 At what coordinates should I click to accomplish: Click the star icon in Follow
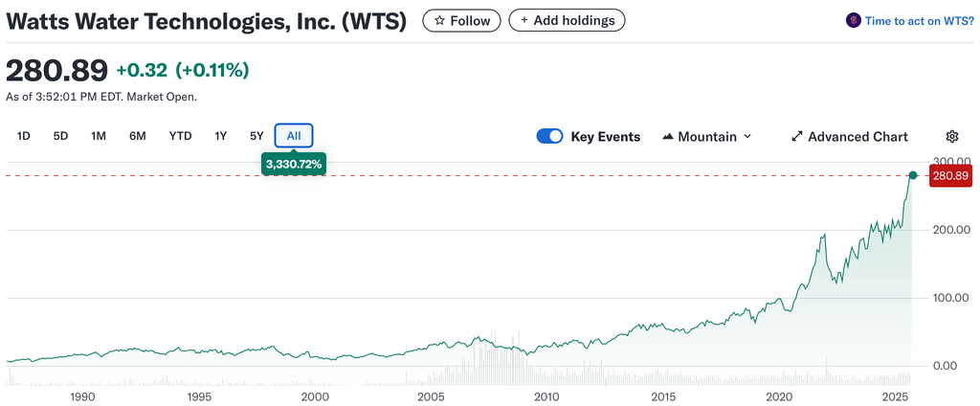[439, 20]
